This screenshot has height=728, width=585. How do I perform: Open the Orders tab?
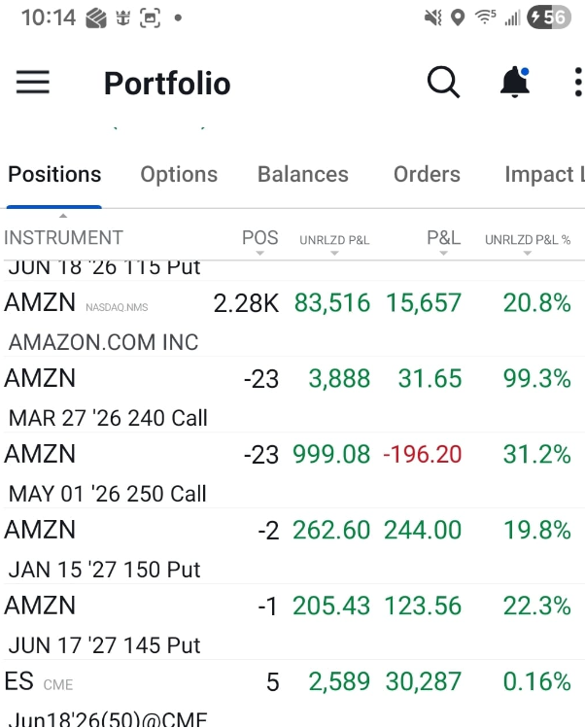pos(427,175)
